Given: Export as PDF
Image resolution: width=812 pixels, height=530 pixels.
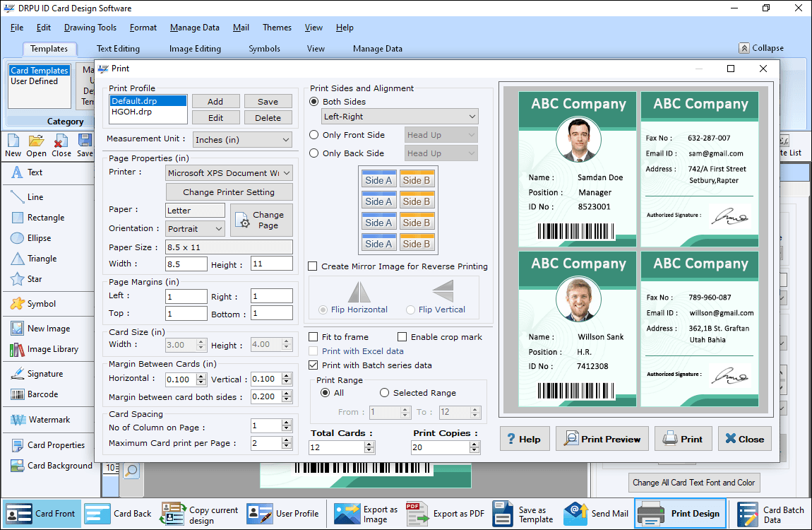Looking at the screenshot, I should (x=446, y=514).
